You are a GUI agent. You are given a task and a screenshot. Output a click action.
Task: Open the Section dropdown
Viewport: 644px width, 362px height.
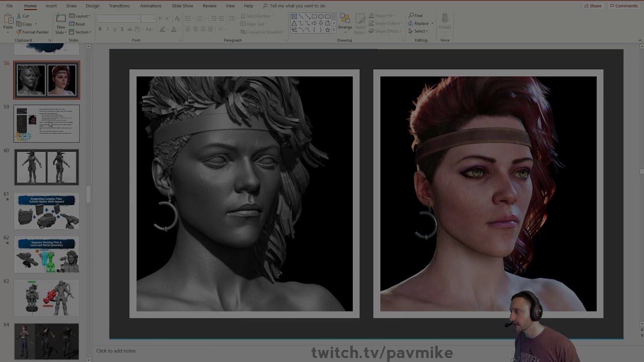(80, 32)
